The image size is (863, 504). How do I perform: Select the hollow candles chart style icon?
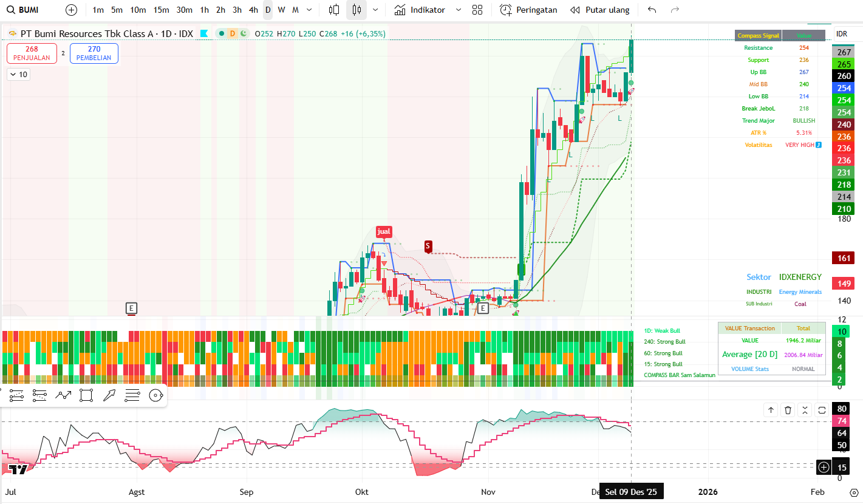pos(333,10)
